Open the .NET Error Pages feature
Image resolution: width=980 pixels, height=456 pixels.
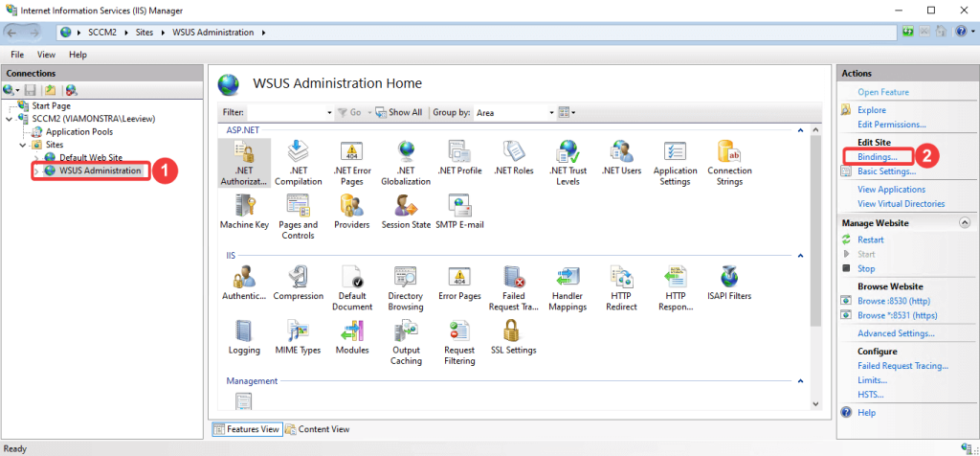(352, 163)
